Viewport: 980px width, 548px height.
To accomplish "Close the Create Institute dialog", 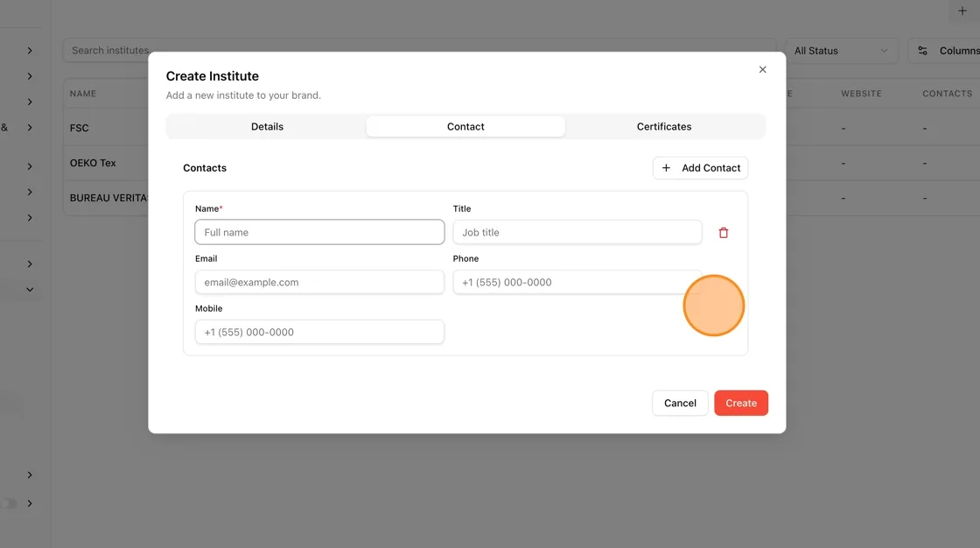I will coord(762,69).
